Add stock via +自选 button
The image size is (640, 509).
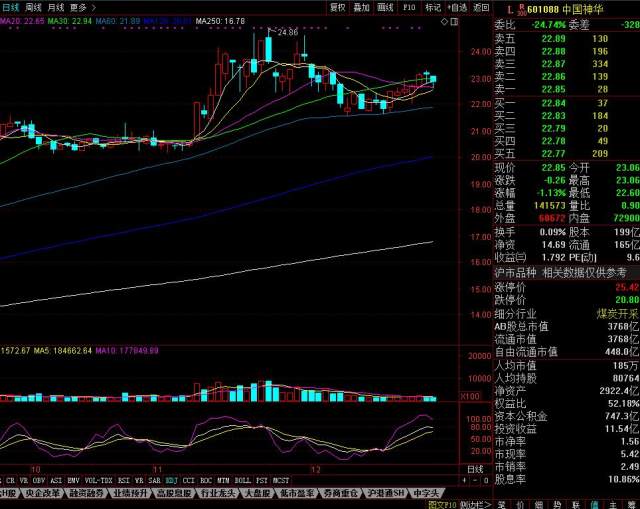point(457,7)
